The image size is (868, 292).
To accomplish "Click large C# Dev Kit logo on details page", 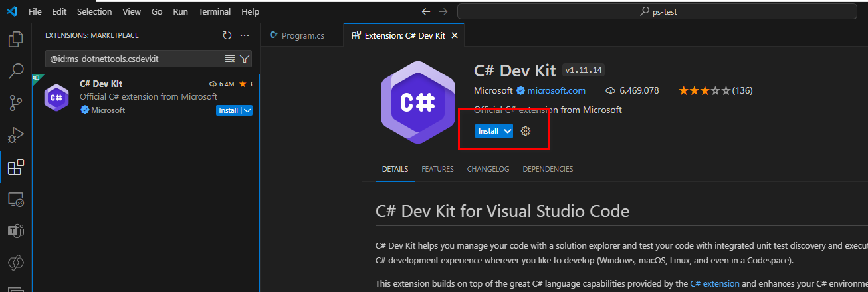I will 417,102.
